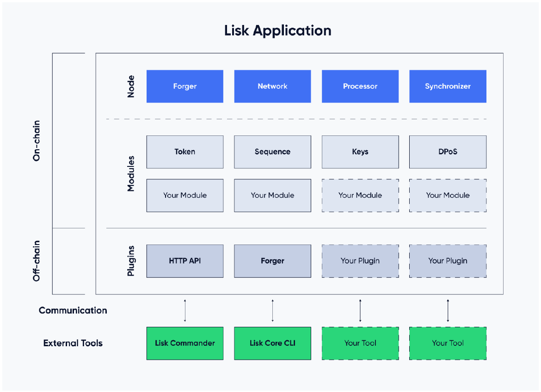Click Your Plugin box adjacent to Forger plugin
This screenshot has width=541, height=392.
[x=360, y=261]
